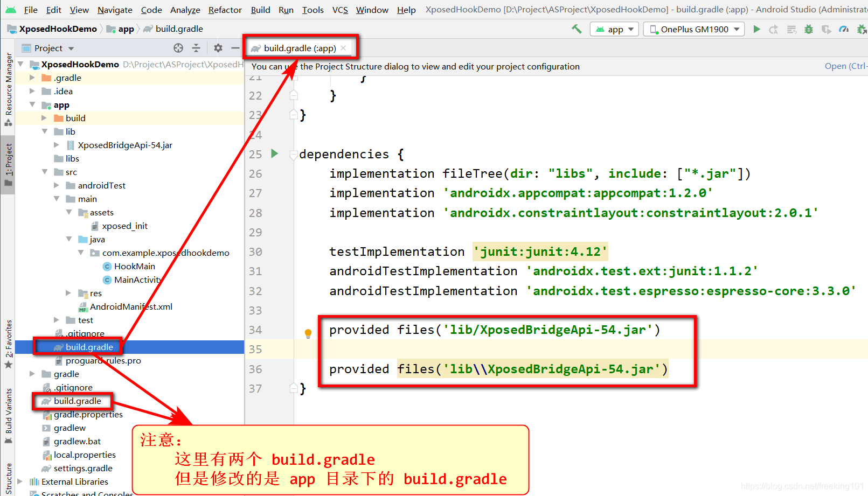This screenshot has height=496, width=868.
Task: Select gradlew.bat file
Action: pyautogui.click(x=77, y=441)
